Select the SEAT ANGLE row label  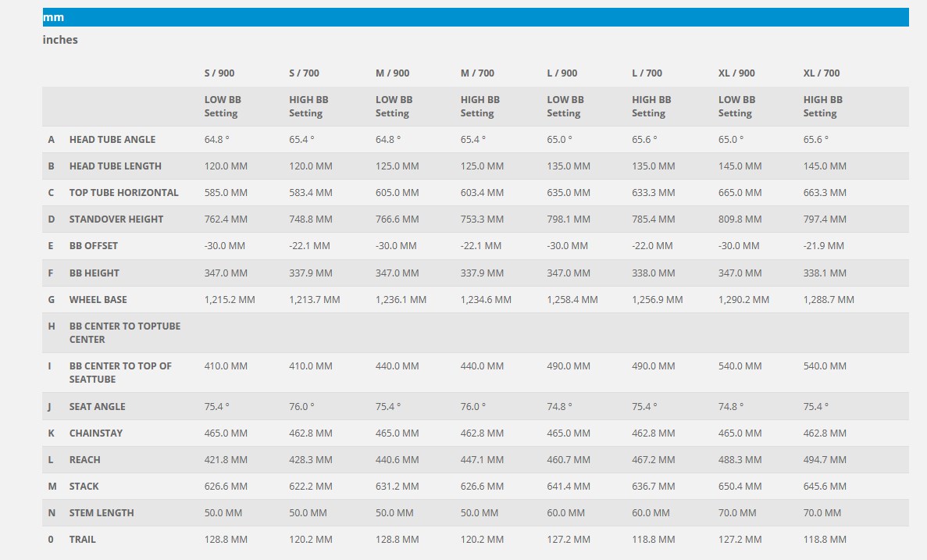97,407
